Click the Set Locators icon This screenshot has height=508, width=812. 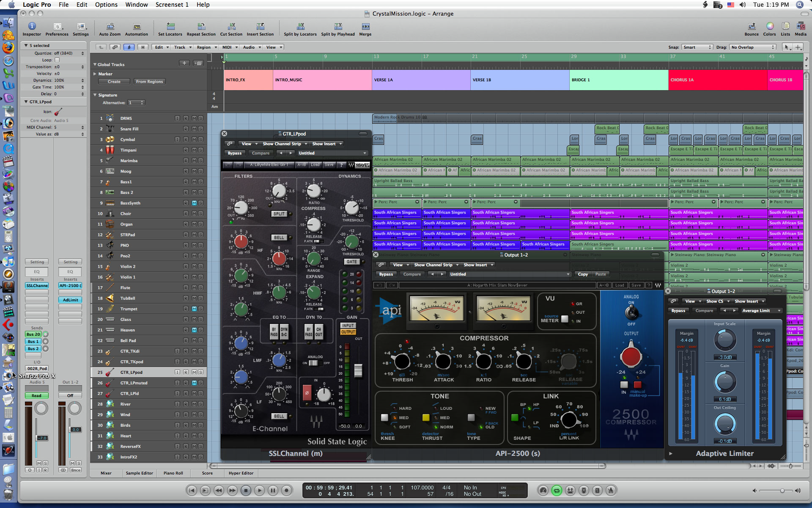click(170, 26)
